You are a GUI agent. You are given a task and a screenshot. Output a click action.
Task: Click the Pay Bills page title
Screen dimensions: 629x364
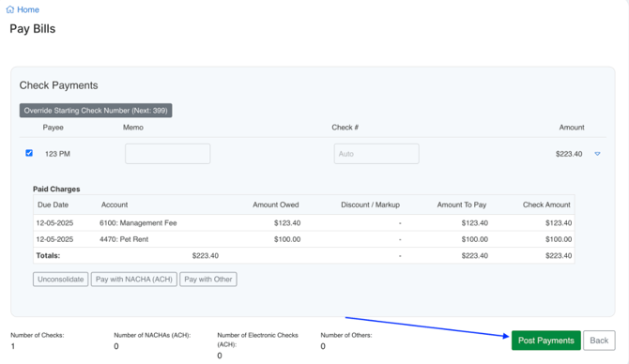click(33, 29)
